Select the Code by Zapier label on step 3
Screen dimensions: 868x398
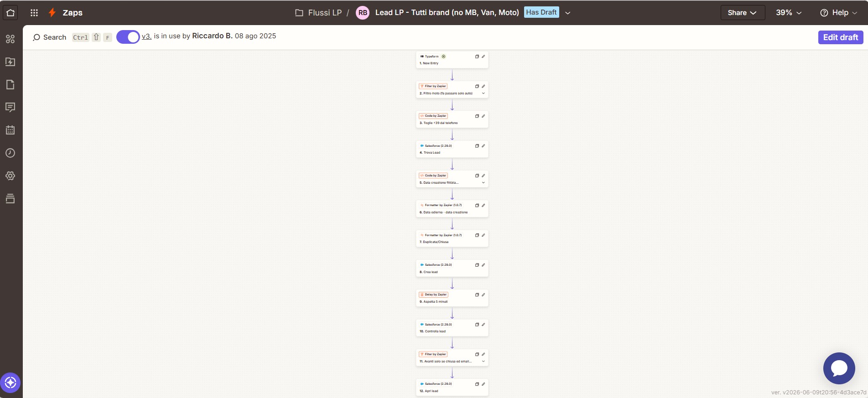point(433,116)
